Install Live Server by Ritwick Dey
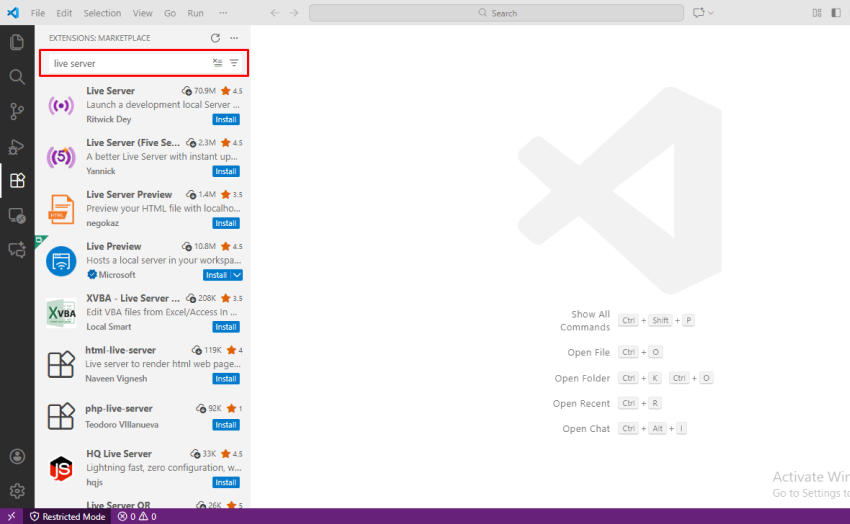850x524 pixels. coord(226,119)
